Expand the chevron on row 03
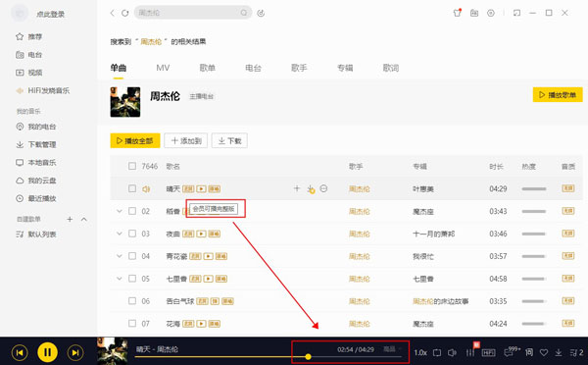This screenshot has width=588, height=365. click(x=119, y=234)
